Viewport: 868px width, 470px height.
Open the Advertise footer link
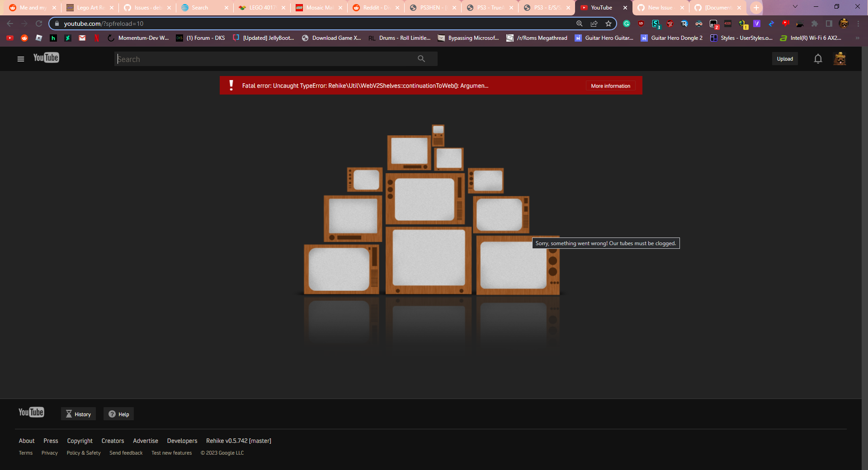[x=146, y=441]
